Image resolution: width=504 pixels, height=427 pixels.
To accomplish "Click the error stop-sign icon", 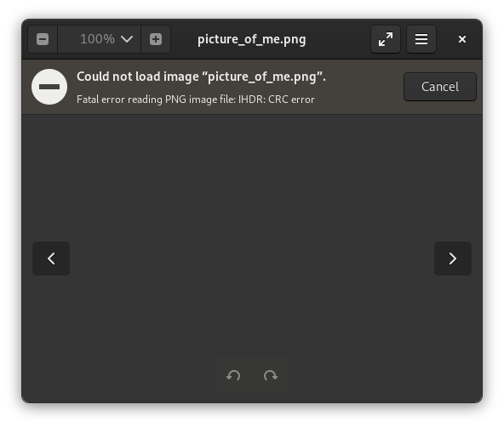I will pyautogui.click(x=49, y=87).
